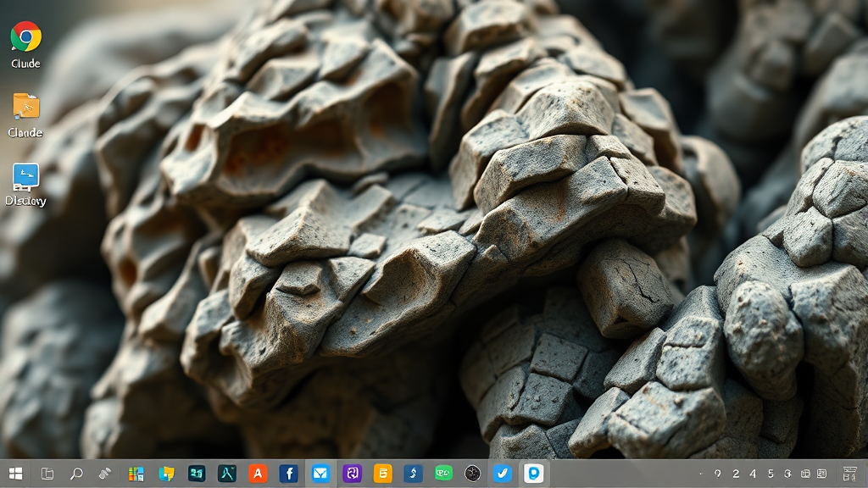Open the purple square taskbar app
This screenshot has height=488, width=868.
352,474
